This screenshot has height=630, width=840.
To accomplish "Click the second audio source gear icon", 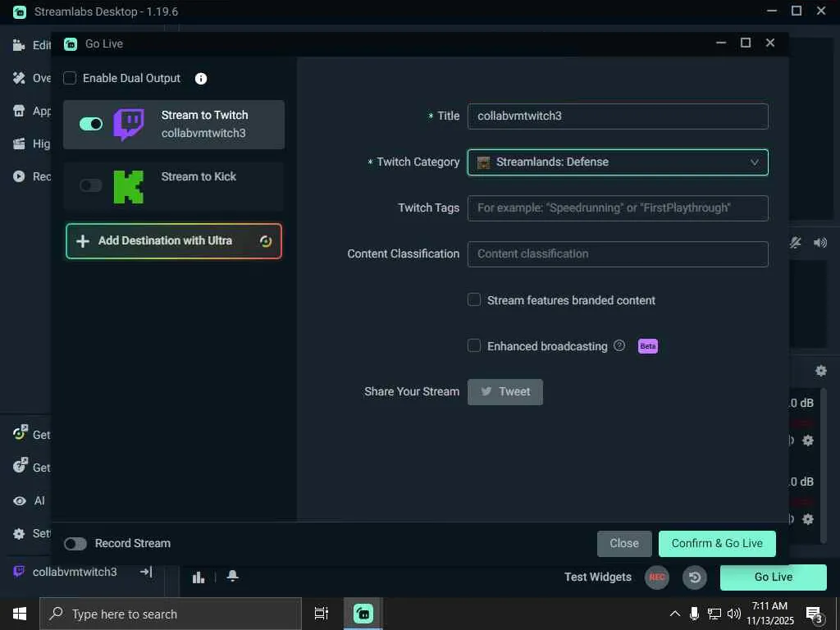I will (x=808, y=519).
